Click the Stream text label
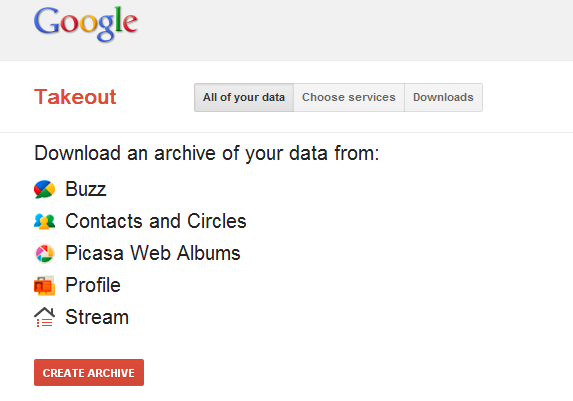Viewport: 573px width, 401px height. point(97,317)
